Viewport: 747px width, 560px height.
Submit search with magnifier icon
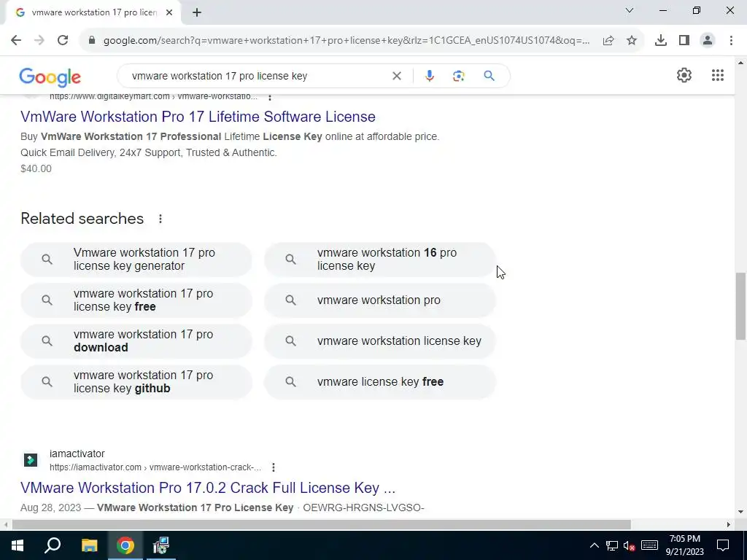coord(489,76)
